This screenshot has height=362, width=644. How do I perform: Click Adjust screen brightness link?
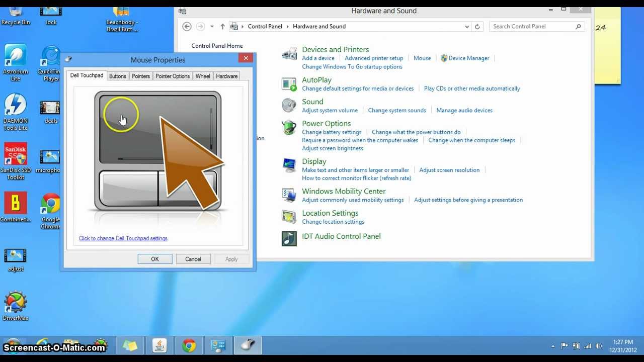click(x=333, y=148)
